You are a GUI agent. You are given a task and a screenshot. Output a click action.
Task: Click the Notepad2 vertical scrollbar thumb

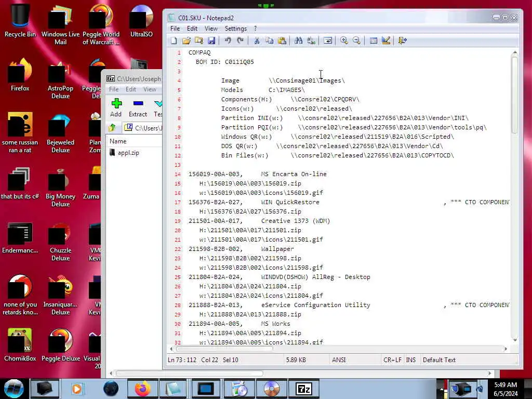[515, 95]
